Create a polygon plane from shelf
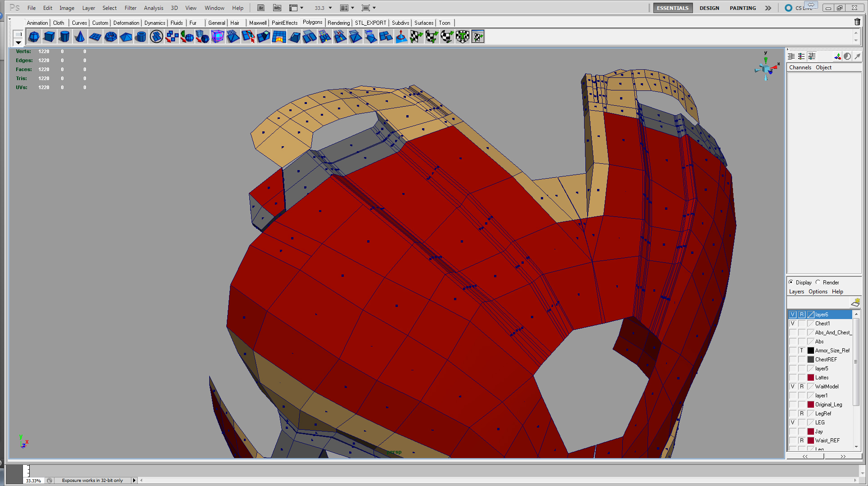The height and width of the screenshot is (486, 868). [95, 36]
